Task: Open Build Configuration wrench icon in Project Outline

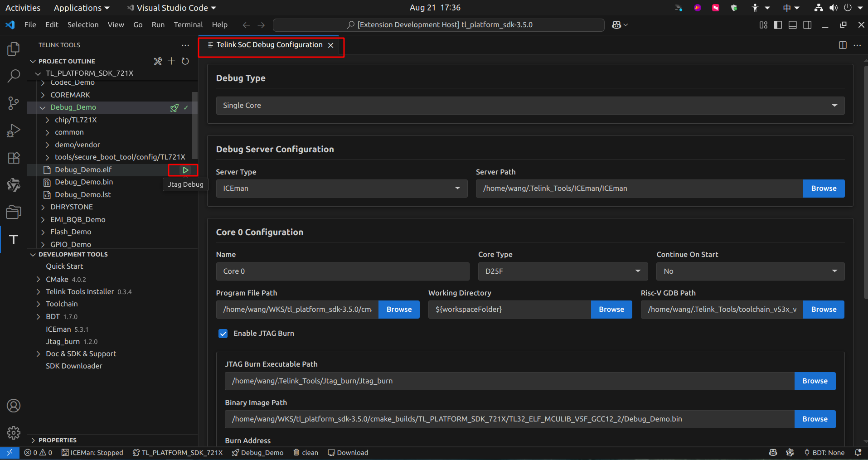Action: click(x=158, y=61)
